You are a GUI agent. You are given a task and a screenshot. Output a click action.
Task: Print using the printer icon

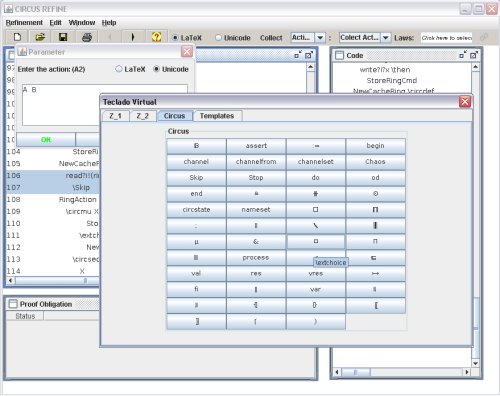(x=87, y=37)
